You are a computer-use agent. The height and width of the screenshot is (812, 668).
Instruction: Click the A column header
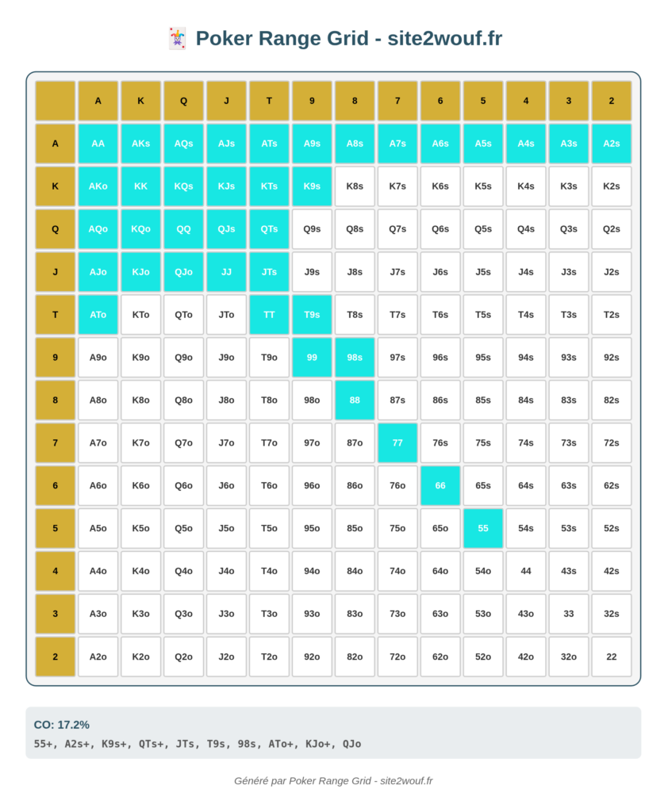coord(98,101)
